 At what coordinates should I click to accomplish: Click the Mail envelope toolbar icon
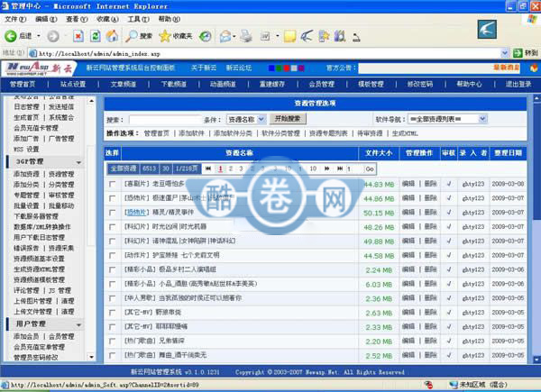[x=225, y=36]
